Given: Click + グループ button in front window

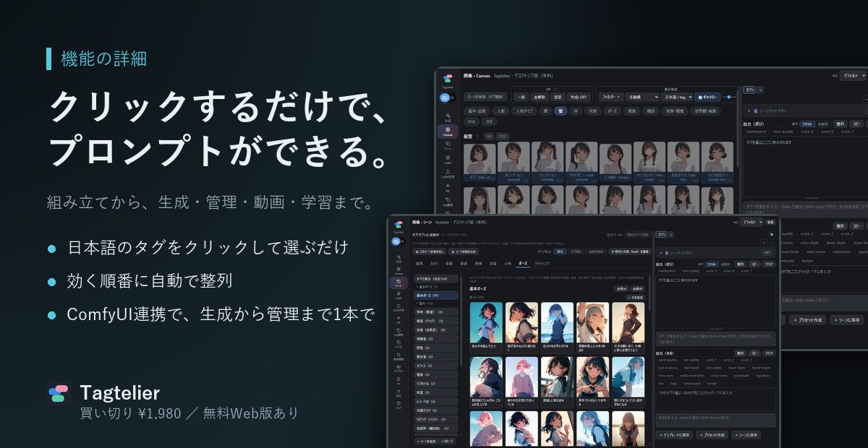Looking at the screenshot, I should click(x=447, y=441).
